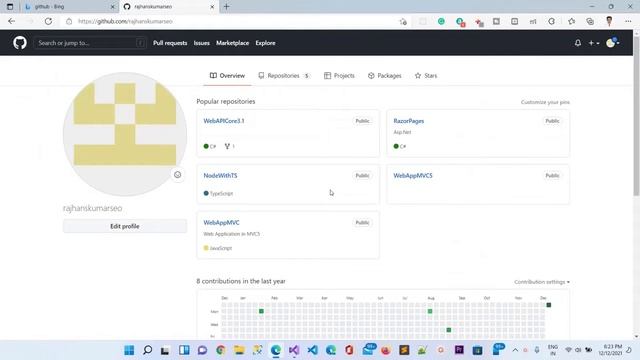This screenshot has width=640, height=360.
Task: Switch to the Packages tab
Action: pyautogui.click(x=384, y=76)
